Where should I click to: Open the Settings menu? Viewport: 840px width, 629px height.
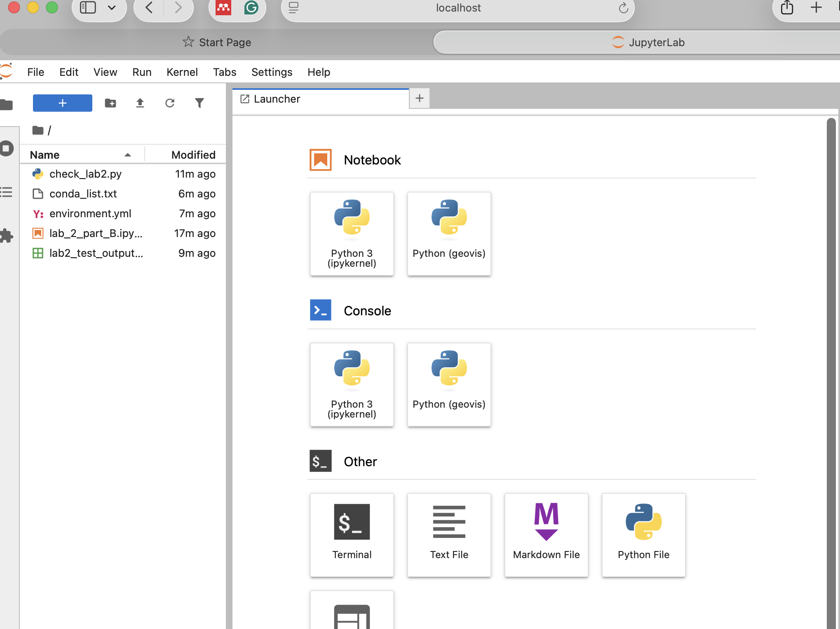click(272, 72)
